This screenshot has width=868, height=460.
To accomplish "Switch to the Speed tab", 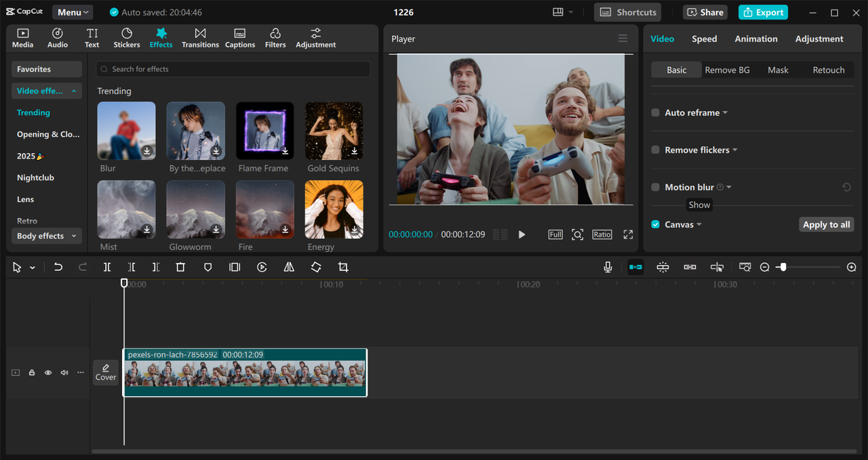I will coord(704,39).
